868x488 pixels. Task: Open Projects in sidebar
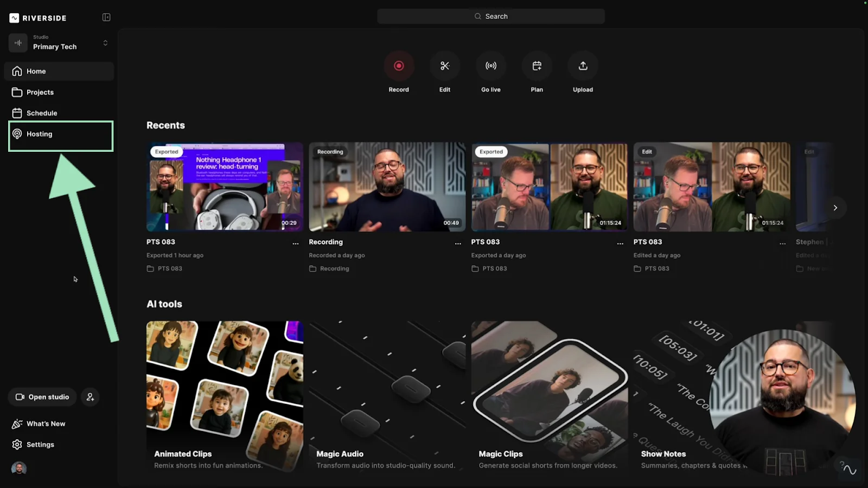(x=59, y=92)
